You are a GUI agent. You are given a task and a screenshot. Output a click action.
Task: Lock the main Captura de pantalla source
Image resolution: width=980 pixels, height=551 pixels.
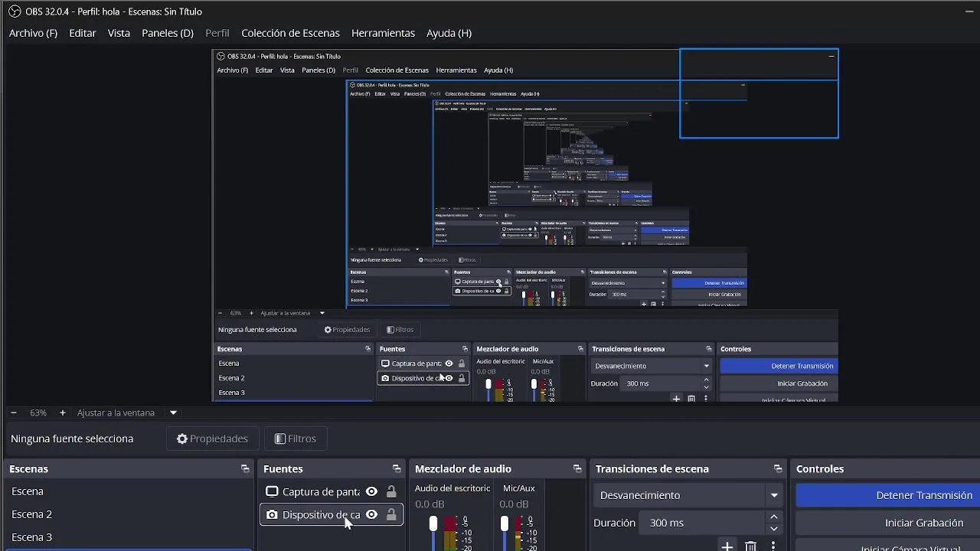[x=391, y=492]
